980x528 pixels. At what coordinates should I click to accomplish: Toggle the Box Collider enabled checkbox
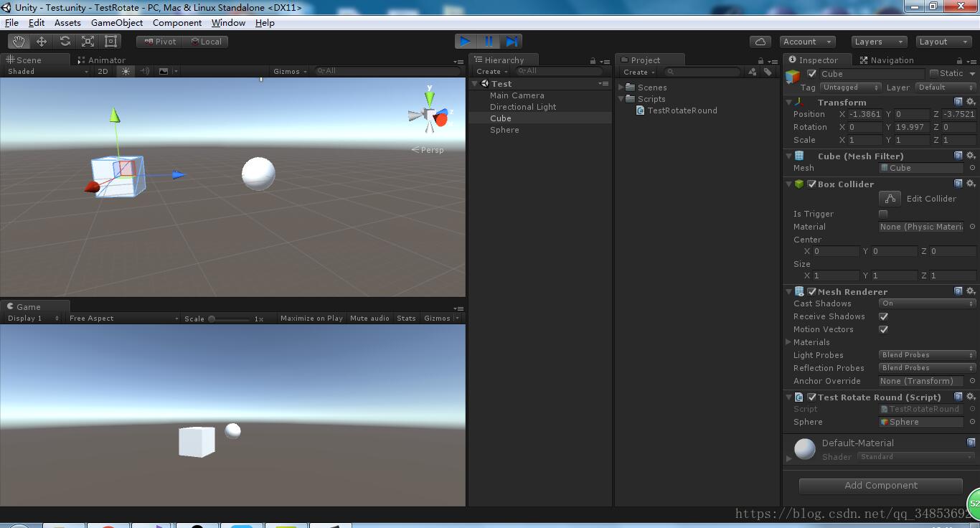(x=812, y=184)
